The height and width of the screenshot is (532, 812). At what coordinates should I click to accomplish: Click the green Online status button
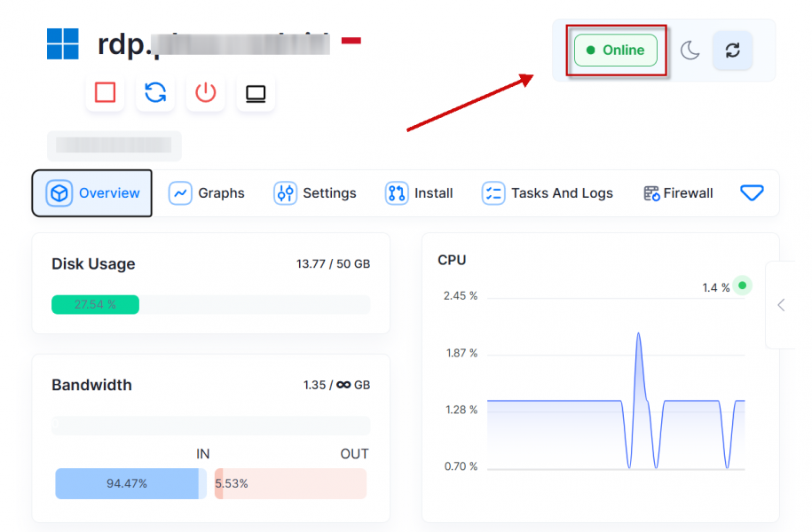pyautogui.click(x=615, y=51)
